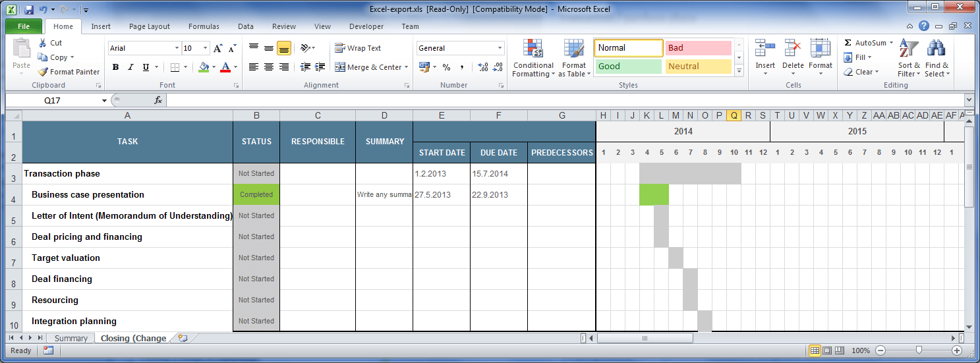
Task: Switch to Page Layout view in status bar
Action: (827, 350)
